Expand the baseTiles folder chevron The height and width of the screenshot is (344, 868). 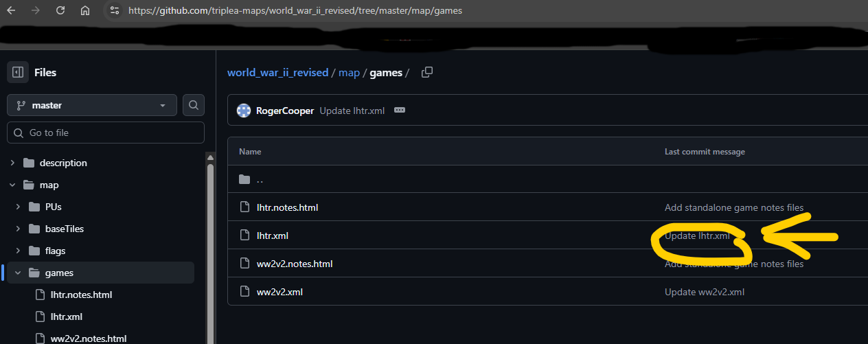[x=18, y=229]
